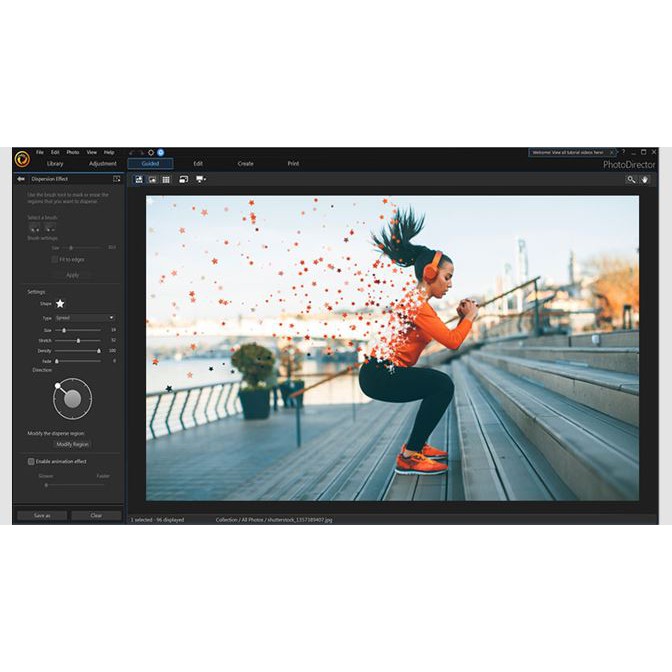The width and height of the screenshot is (672, 672).
Task: Choose the eraser brush icon
Action: pyautogui.click(x=50, y=228)
